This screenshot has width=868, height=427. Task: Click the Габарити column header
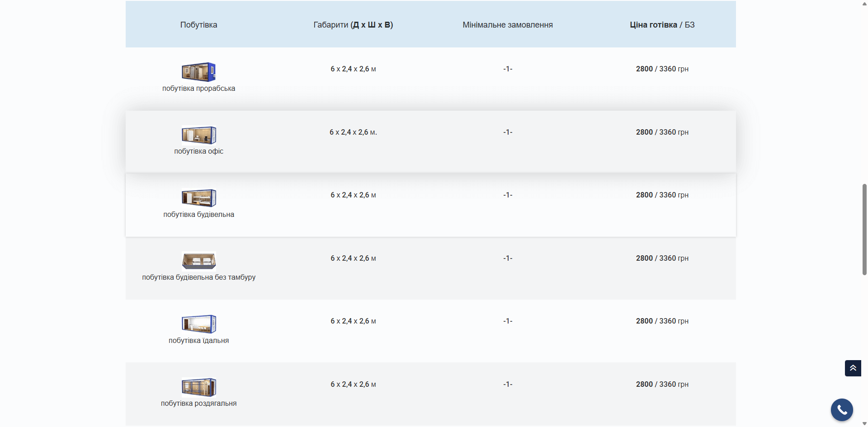point(353,25)
